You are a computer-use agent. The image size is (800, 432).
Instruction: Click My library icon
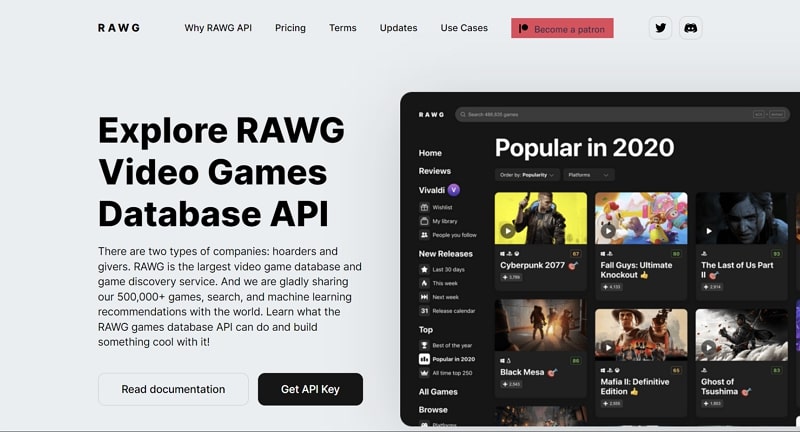pos(424,221)
